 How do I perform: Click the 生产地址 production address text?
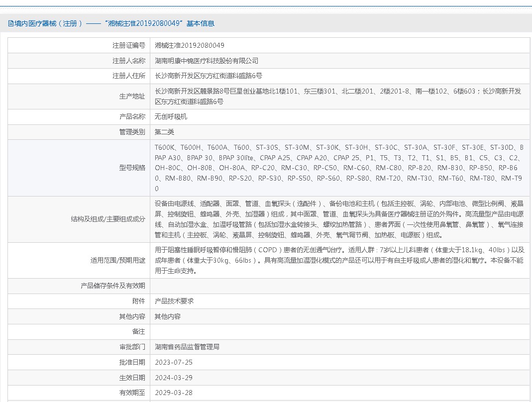point(338,96)
